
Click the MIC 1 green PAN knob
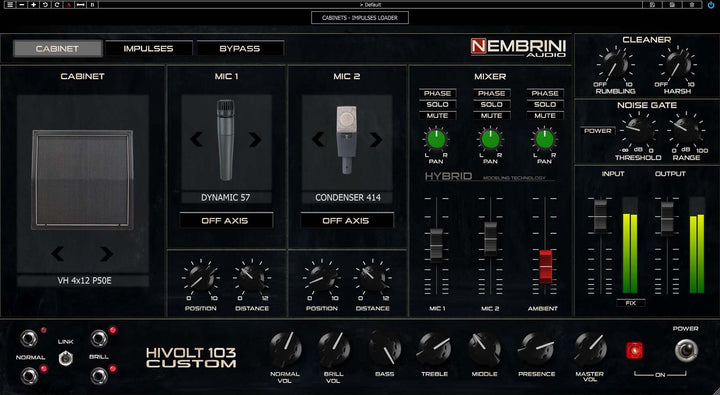pos(436,140)
